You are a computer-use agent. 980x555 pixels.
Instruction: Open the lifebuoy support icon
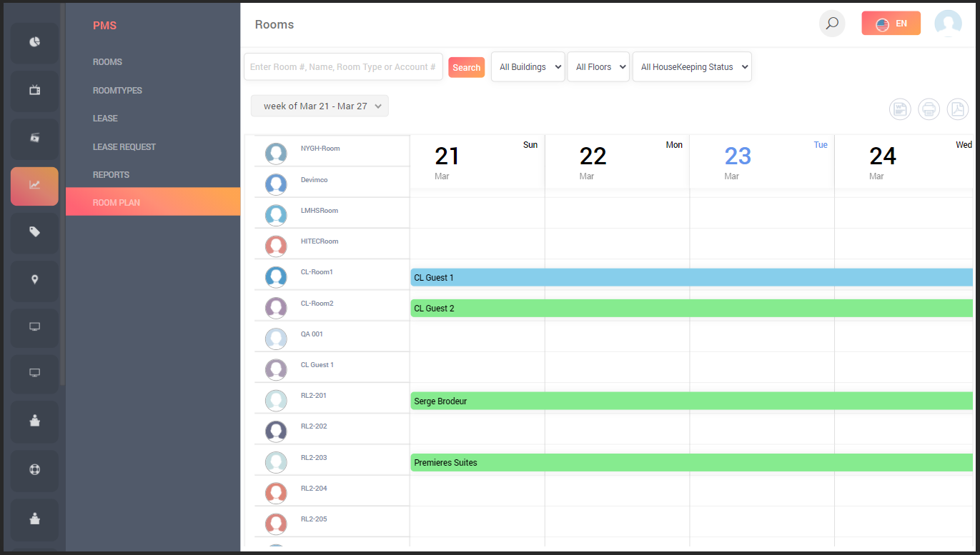pyautogui.click(x=34, y=470)
